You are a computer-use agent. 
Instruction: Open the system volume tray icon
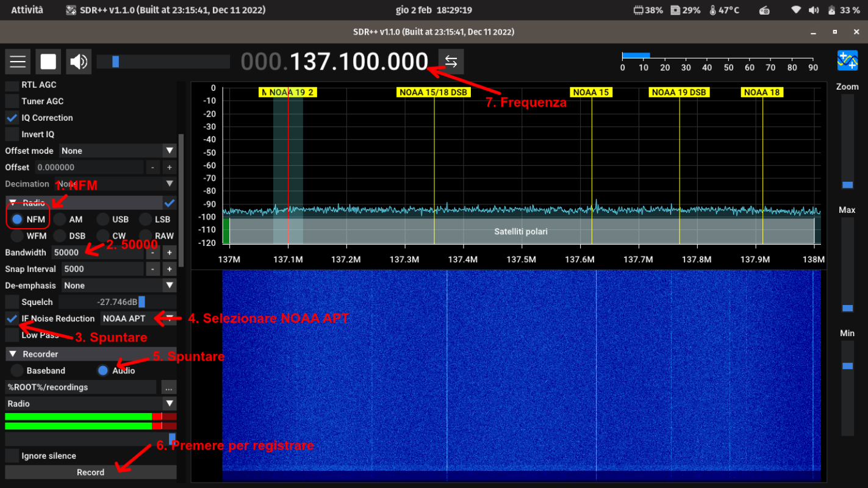[x=814, y=10]
